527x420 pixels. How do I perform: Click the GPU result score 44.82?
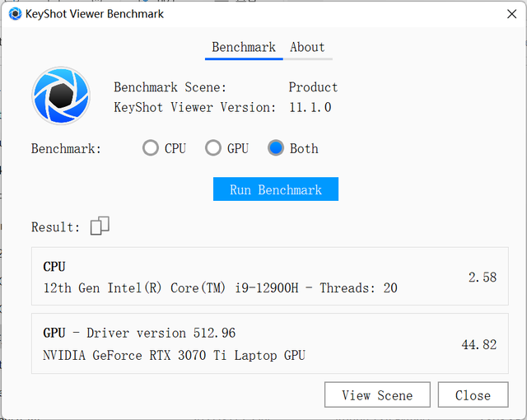point(478,344)
